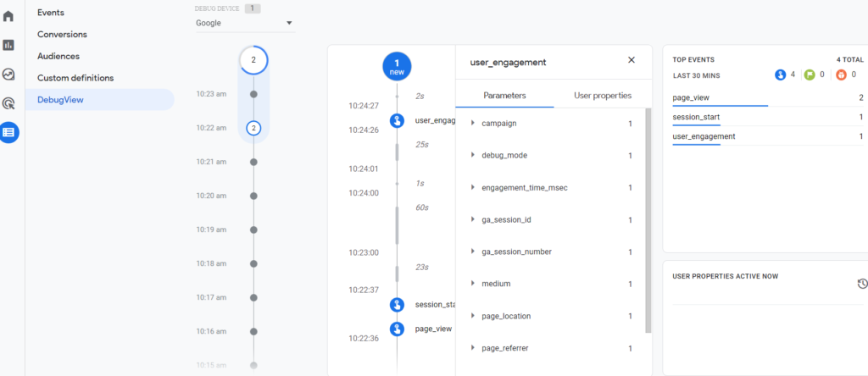Open the Explore icon in left rail

pos(8,75)
